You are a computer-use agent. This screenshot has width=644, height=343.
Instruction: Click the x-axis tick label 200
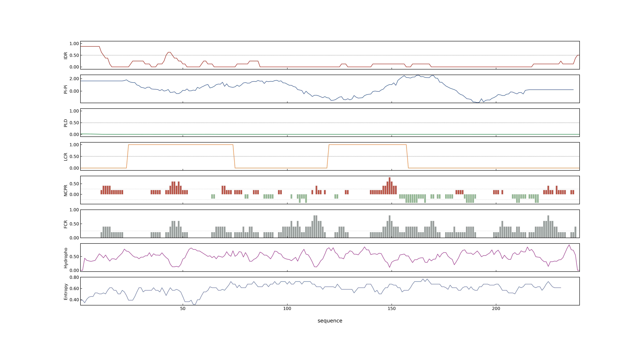point(496,309)
